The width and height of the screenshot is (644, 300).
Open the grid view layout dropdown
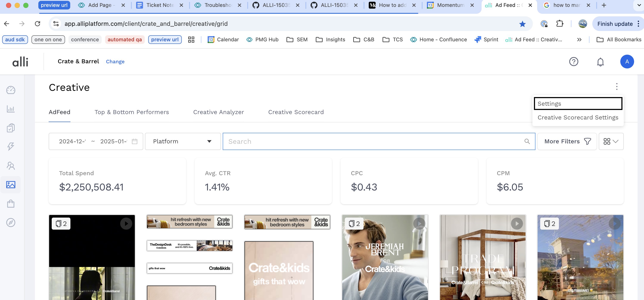(x=611, y=141)
